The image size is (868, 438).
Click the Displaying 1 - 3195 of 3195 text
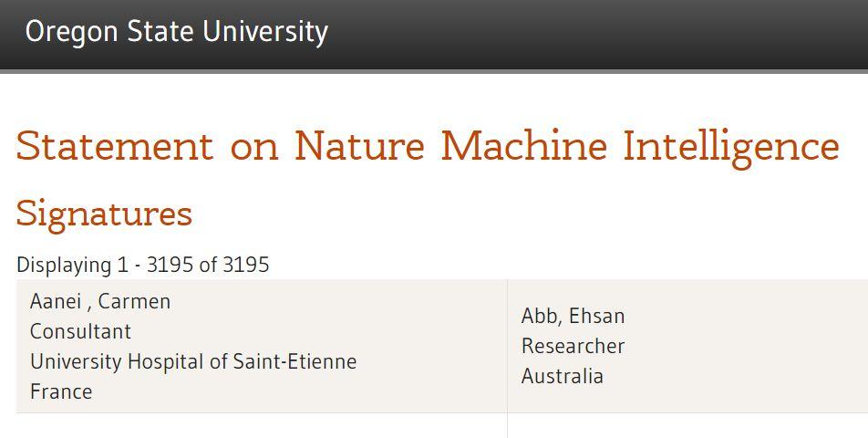click(143, 265)
